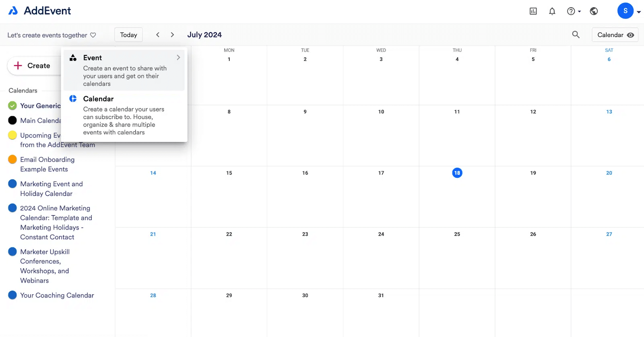Image resolution: width=644 pixels, height=337 pixels.
Task: Open Marketing Event and Holiday Calendar
Action: [x=52, y=189]
